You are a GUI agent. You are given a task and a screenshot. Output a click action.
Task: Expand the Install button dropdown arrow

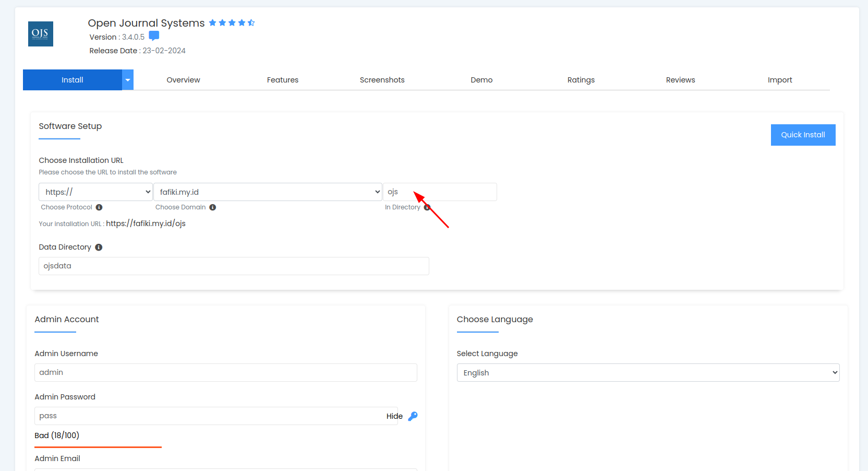tap(128, 80)
